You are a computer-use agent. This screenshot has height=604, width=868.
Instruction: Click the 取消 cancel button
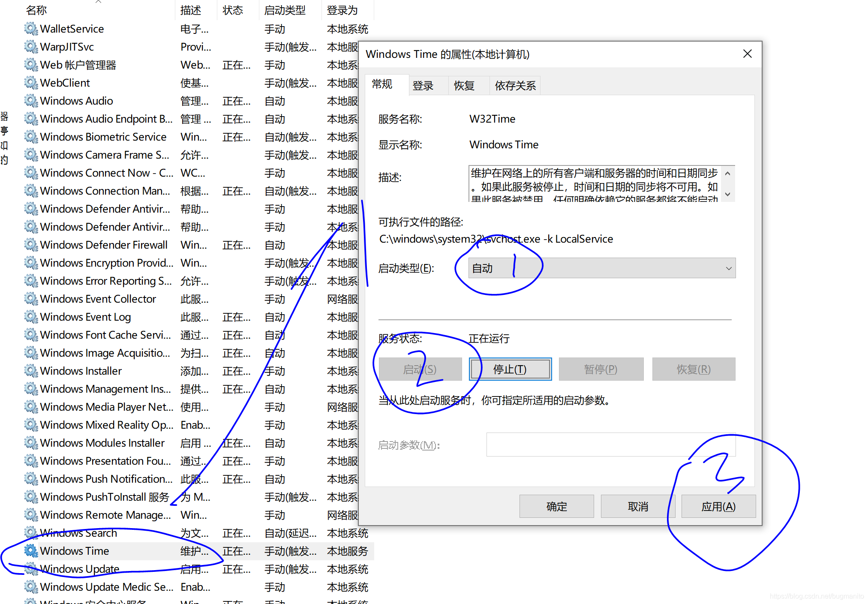point(637,507)
